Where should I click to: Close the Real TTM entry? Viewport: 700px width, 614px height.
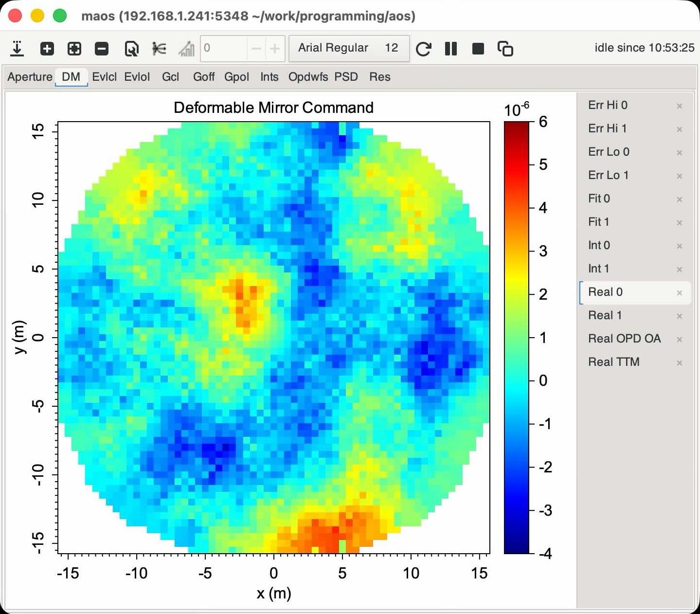pyautogui.click(x=679, y=363)
